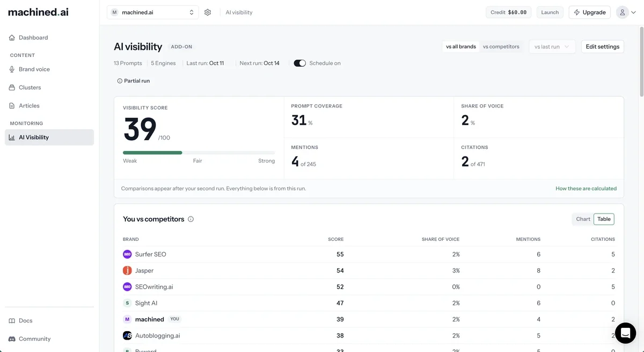Open Articles page
Viewport: 644px width, 352px height.
pyautogui.click(x=49, y=106)
